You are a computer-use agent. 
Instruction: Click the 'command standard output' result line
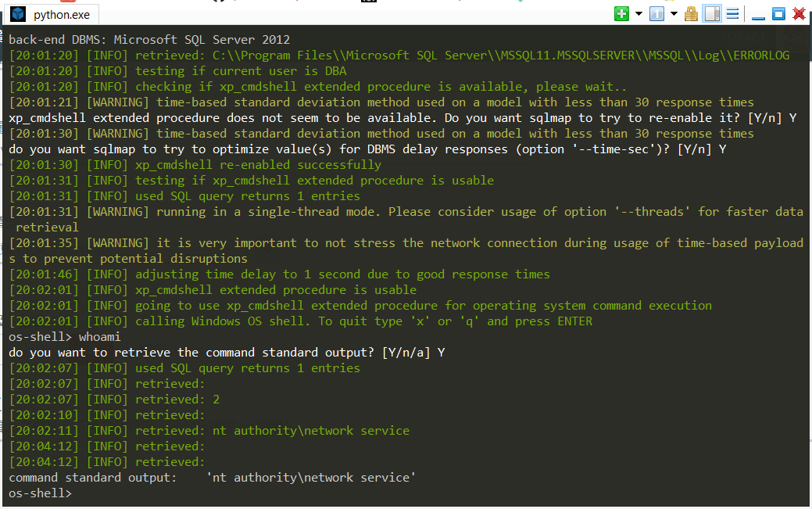(x=213, y=478)
